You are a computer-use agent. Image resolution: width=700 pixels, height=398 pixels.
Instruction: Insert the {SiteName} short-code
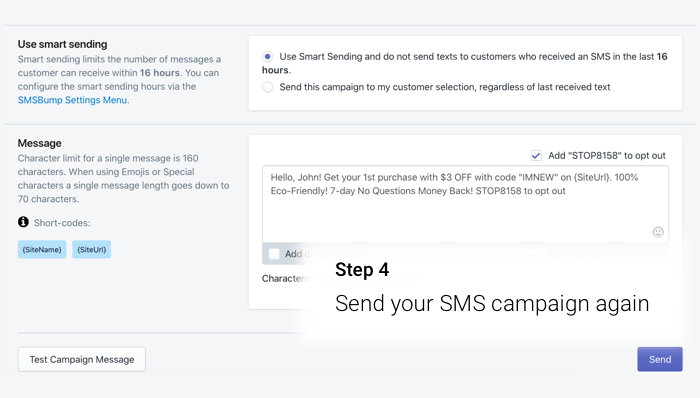coord(42,249)
